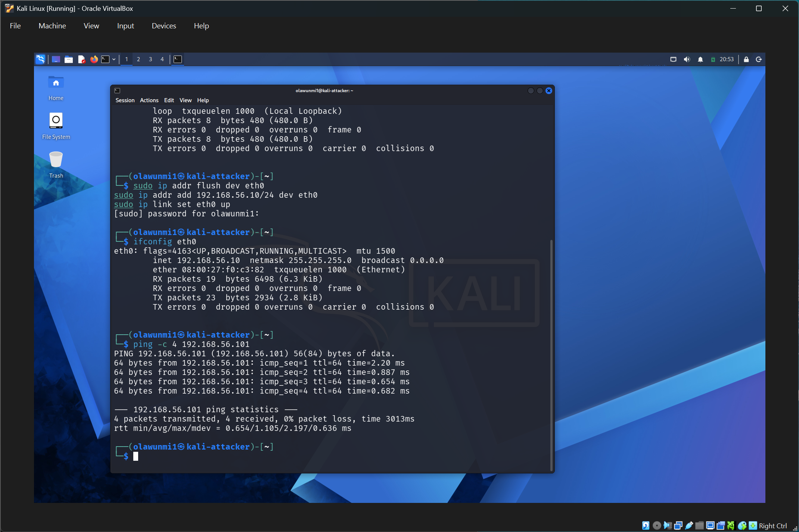Screen dimensions: 799x532
Task: Open the terminal Actions menu
Action: pos(149,100)
